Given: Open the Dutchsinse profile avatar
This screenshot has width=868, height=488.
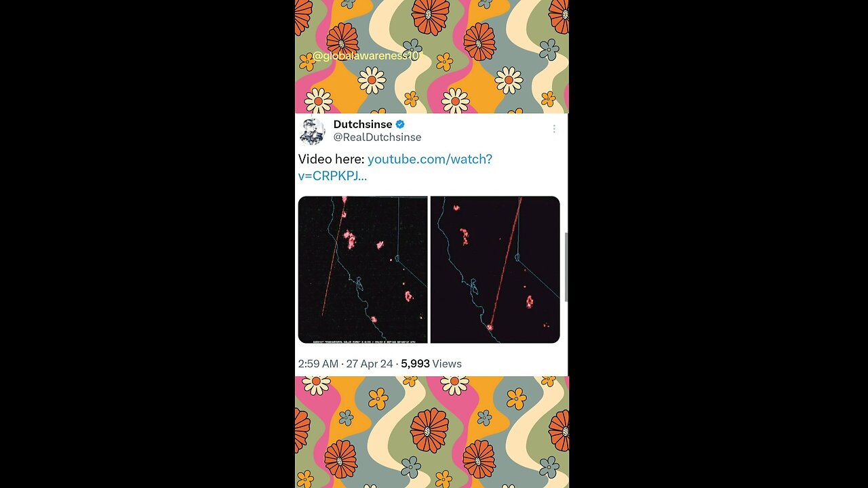Looking at the screenshot, I should [313, 131].
